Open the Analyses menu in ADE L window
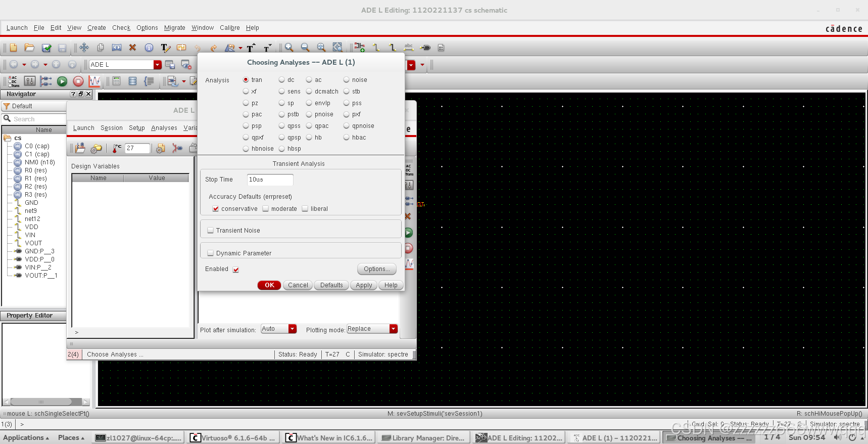The image size is (868, 444). pyautogui.click(x=164, y=128)
